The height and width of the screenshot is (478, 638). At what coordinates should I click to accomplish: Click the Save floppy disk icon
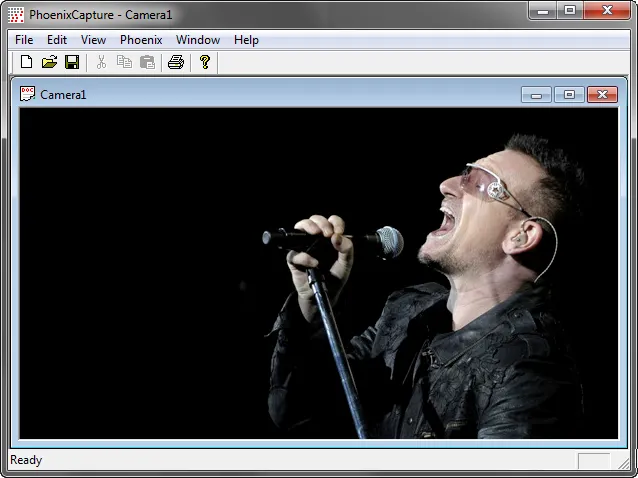pos(72,62)
